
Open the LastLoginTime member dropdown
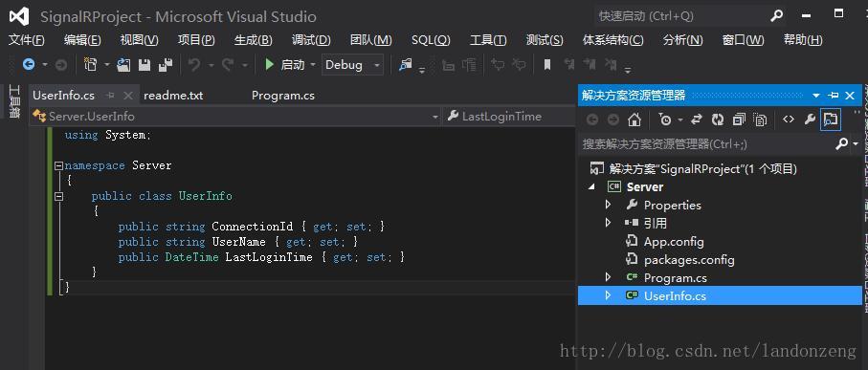pos(509,117)
